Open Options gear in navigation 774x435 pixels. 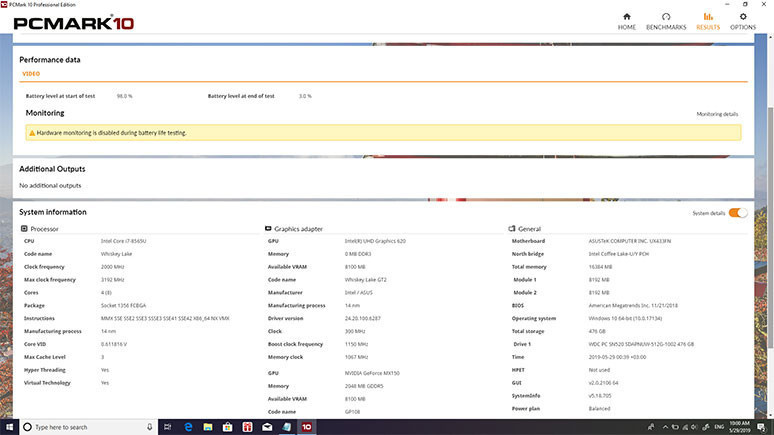tap(743, 21)
